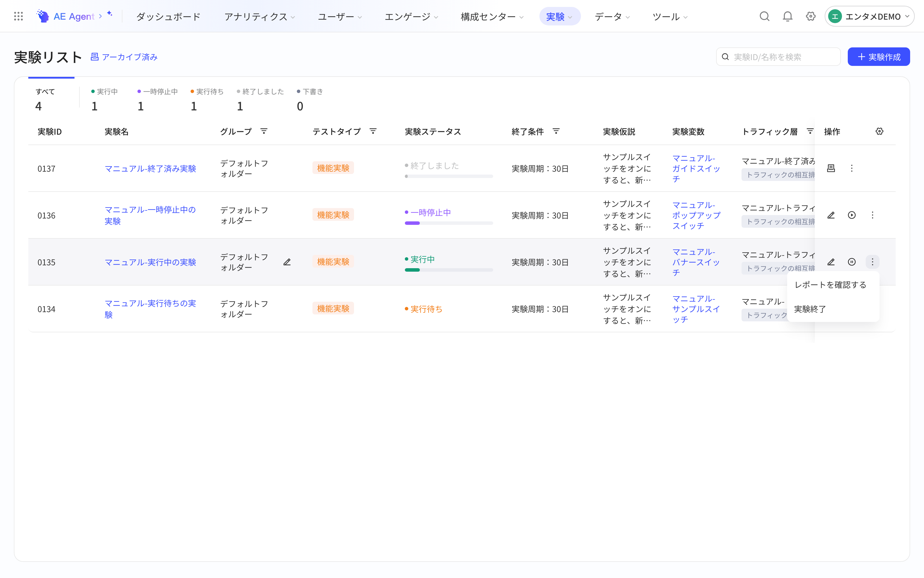Open more options for experiment 0137
The height and width of the screenshot is (578, 924).
click(852, 168)
